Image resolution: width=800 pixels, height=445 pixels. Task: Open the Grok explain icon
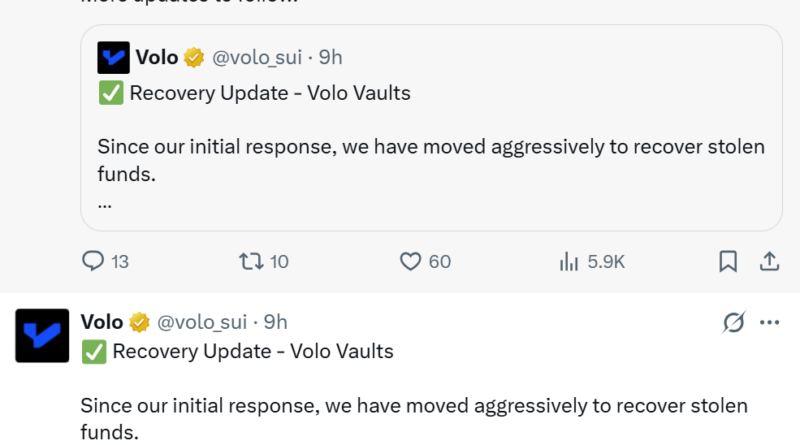733,322
